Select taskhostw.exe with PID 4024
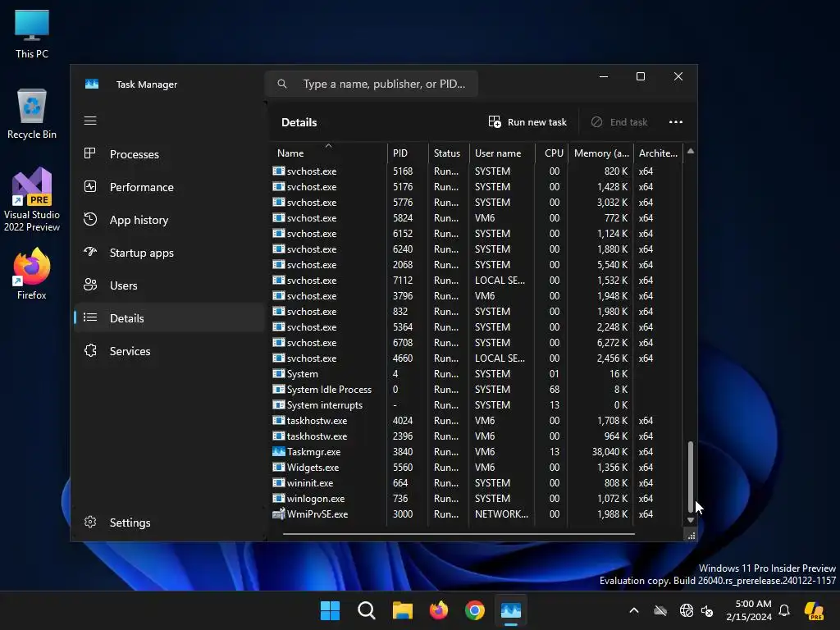The width and height of the screenshot is (840, 630). pyautogui.click(x=476, y=421)
